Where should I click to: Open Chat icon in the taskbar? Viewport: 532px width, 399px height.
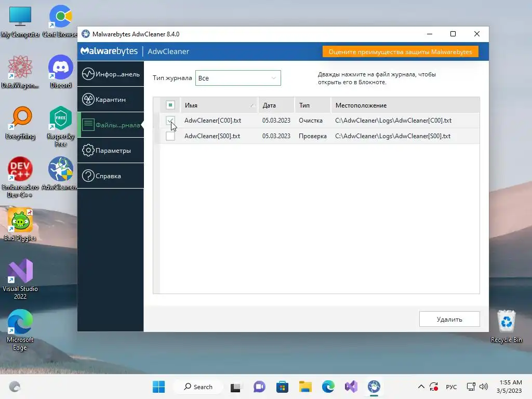[x=259, y=387]
